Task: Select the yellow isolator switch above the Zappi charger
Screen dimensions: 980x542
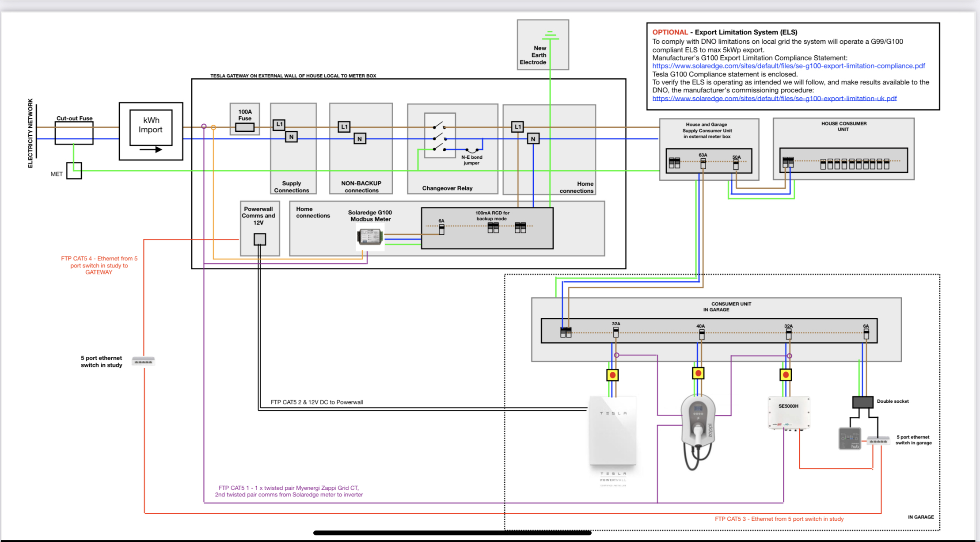Action: 698,374
